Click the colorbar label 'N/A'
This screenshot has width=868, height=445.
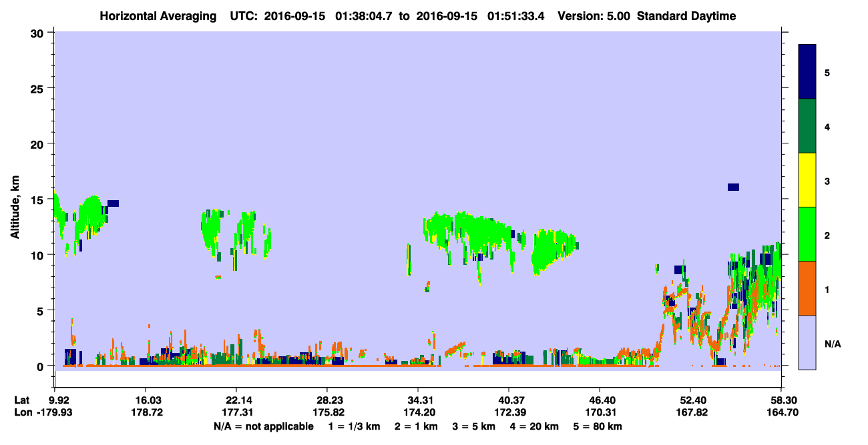(x=832, y=344)
